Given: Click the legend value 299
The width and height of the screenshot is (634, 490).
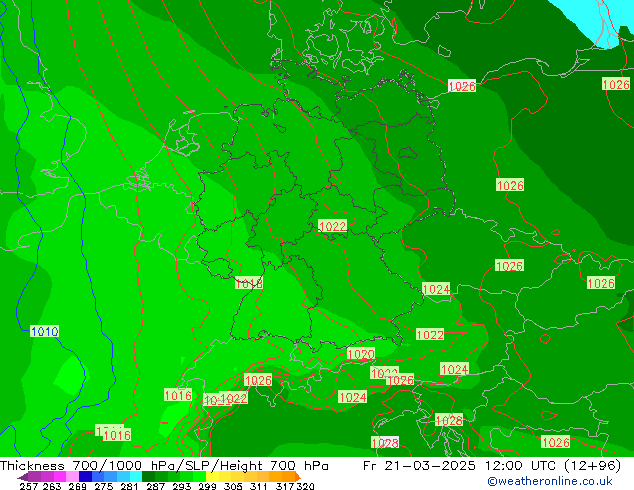Looking at the screenshot, I should point(207,486).
